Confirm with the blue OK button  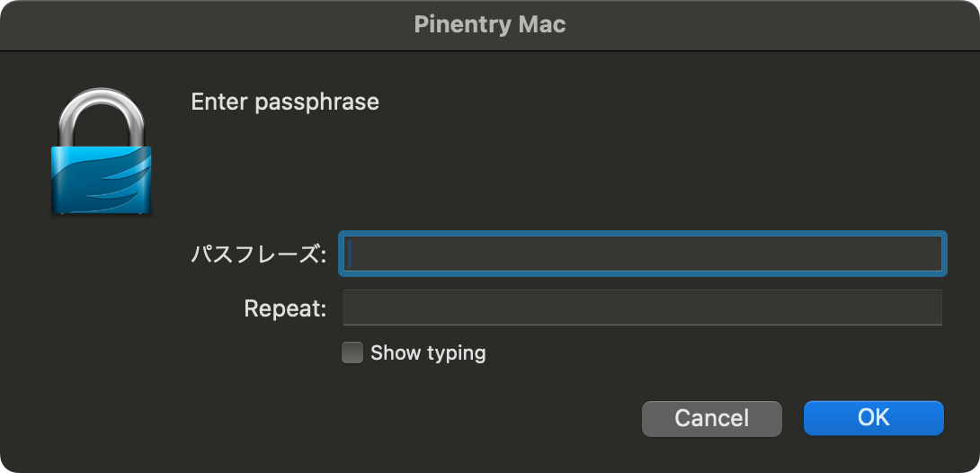(873, 418)
